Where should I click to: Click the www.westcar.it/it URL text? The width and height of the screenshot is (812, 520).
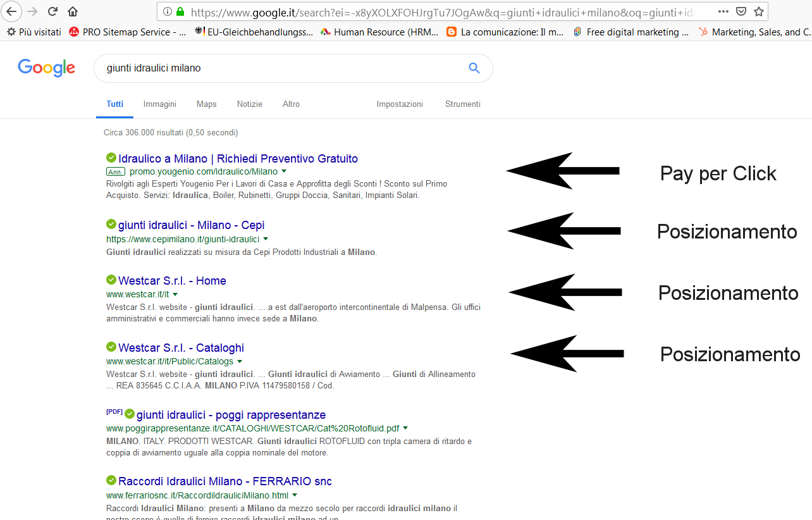138,294
